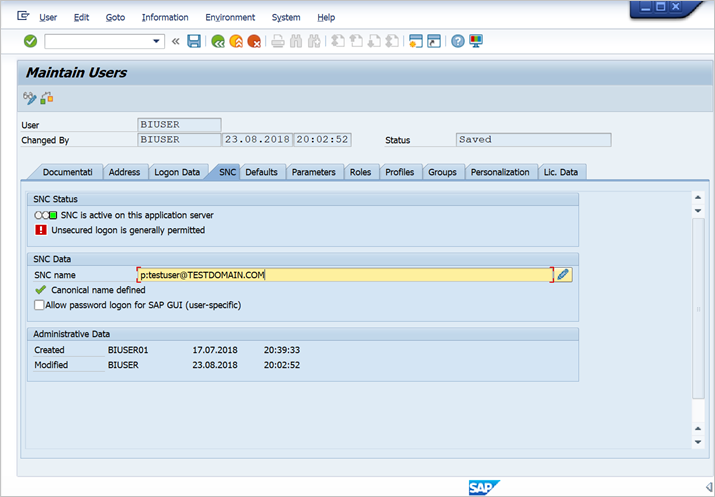Click the Changed By BIUSER field

point(179,140)
